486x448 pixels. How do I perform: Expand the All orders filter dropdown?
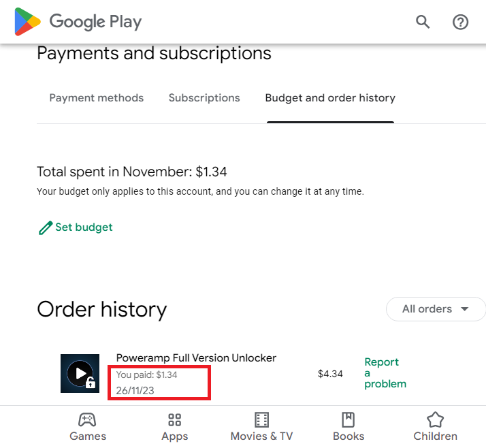pyautogui.click(x=436, y=309)
